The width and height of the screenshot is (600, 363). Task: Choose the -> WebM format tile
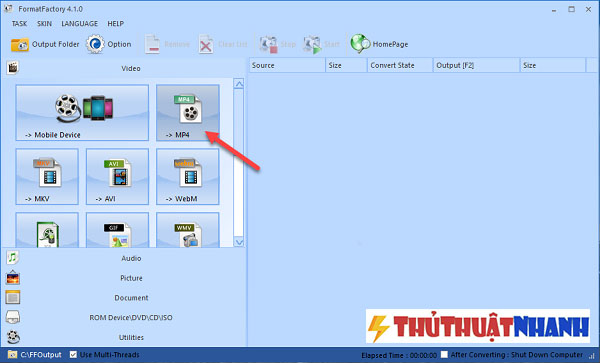[x=188, y=177]
